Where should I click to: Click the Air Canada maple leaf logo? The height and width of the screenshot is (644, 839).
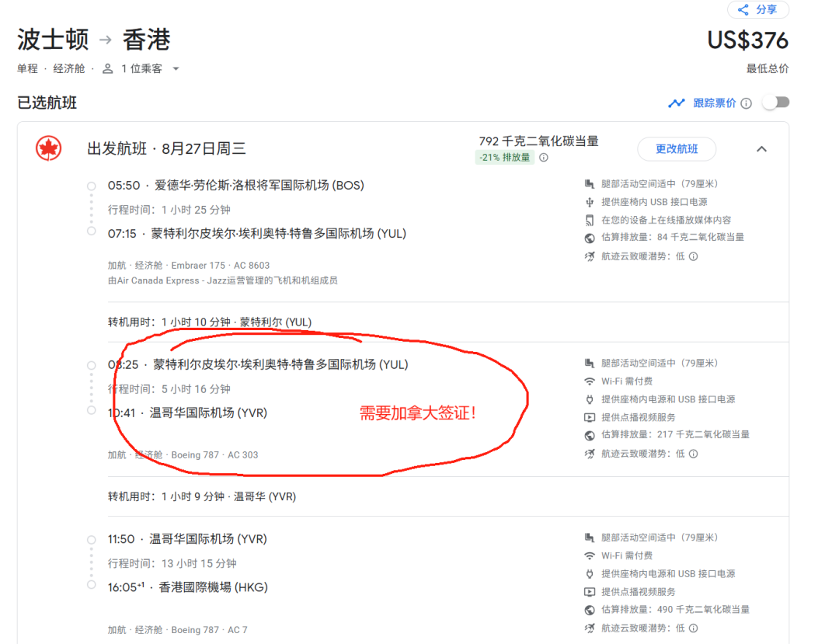tap(49, 148)
